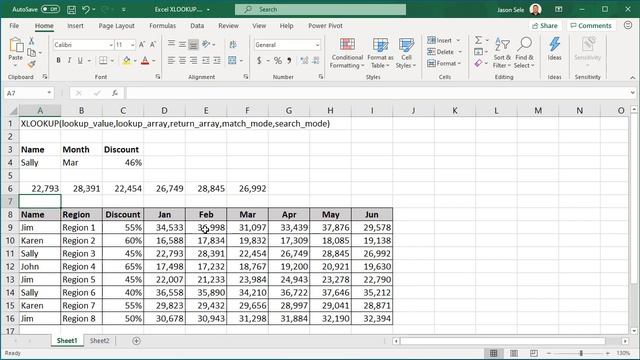Viewport: 640px width, 360px height.
Task: Click the search box in title bar
Action: tap(320, 9)
